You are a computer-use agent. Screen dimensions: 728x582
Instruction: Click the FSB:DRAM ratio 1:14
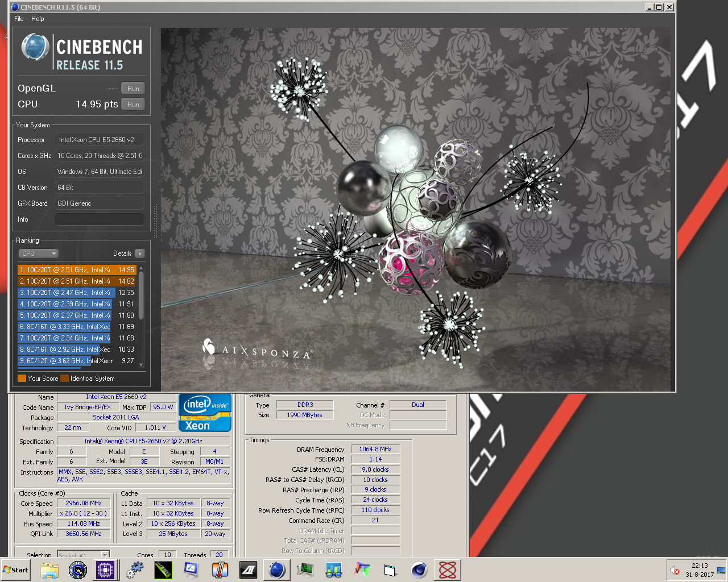375,460
